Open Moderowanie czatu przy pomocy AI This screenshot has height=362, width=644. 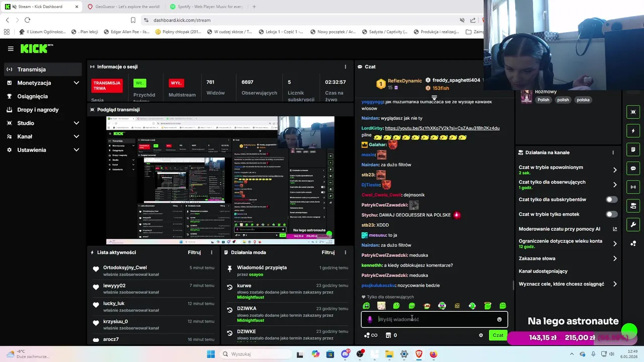[568, 229]
